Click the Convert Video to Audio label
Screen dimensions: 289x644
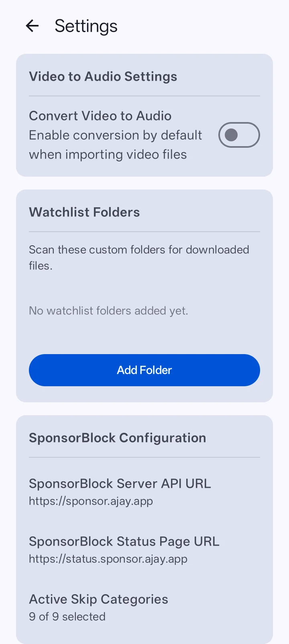(100, 116)
